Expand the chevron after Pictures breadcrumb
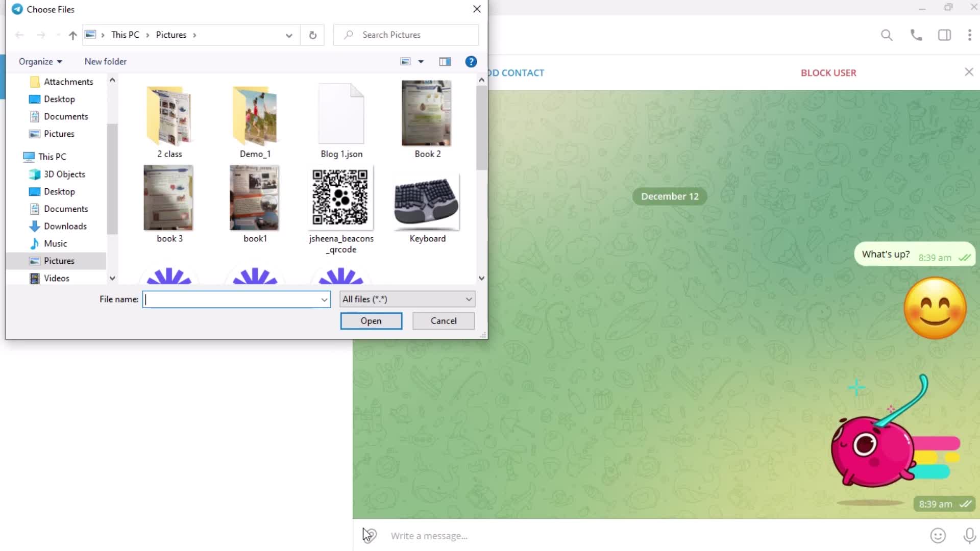980x551 pixels. tap(194, 35)
